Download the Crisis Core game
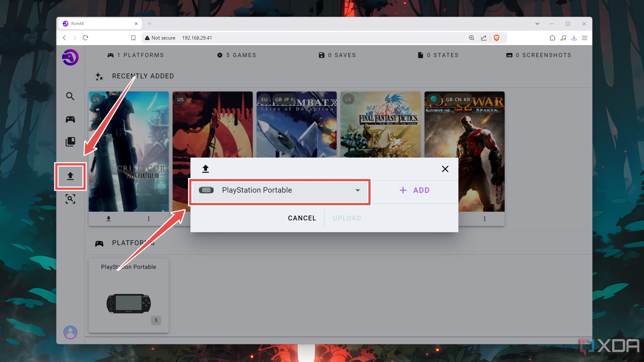 point(109,219)
